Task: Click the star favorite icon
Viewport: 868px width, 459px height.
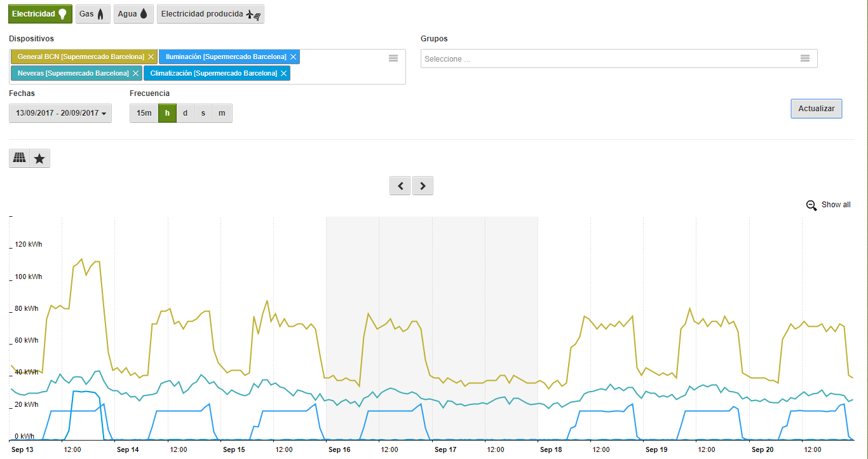Action: click(39, 158)
